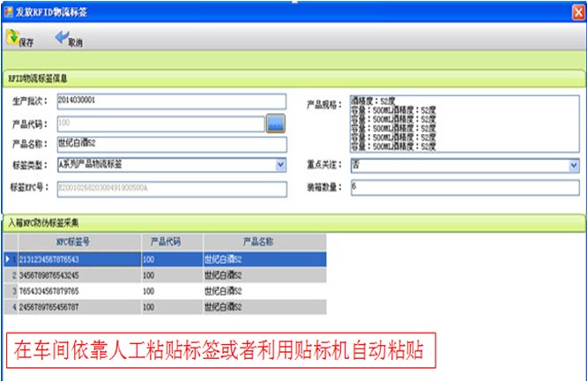Click the 取消 (Cancel) arrow icon
Image resolution: width=588 pixels, height=382 pixels.
click(63, 37)
